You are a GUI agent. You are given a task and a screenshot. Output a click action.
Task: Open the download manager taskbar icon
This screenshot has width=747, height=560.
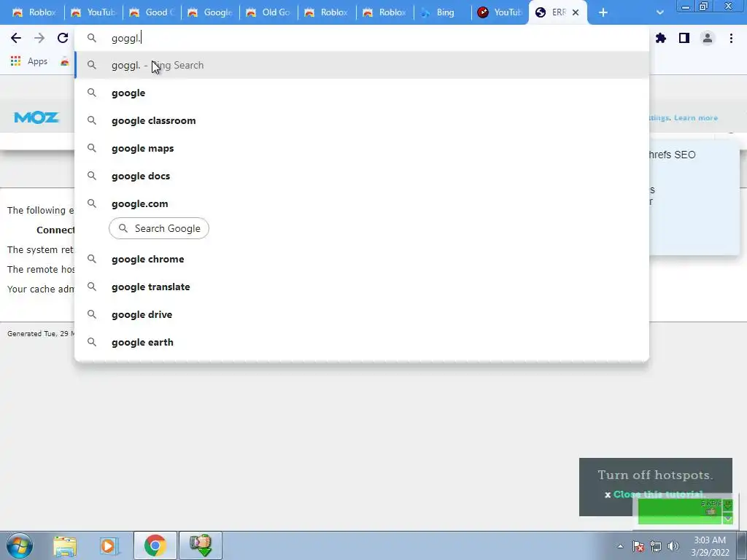pos(201,545)
